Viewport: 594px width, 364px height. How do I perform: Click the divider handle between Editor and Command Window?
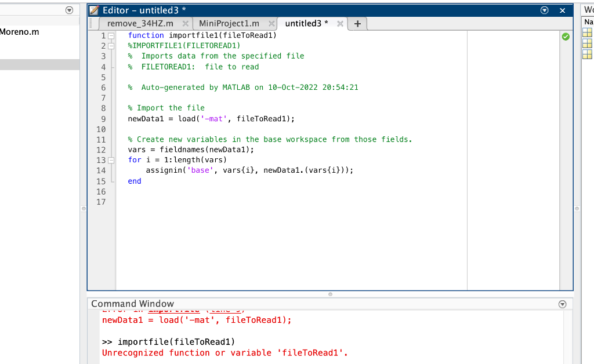pos(330,294)
